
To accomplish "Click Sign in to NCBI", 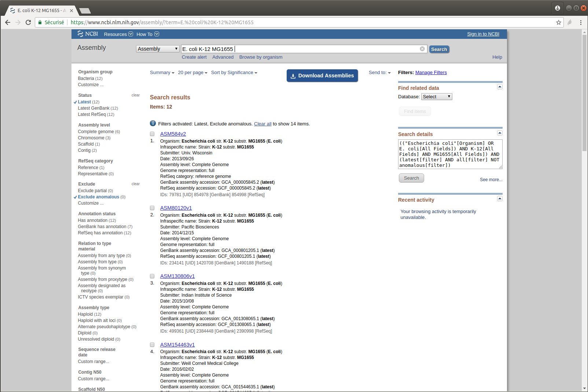I will 483,34.
